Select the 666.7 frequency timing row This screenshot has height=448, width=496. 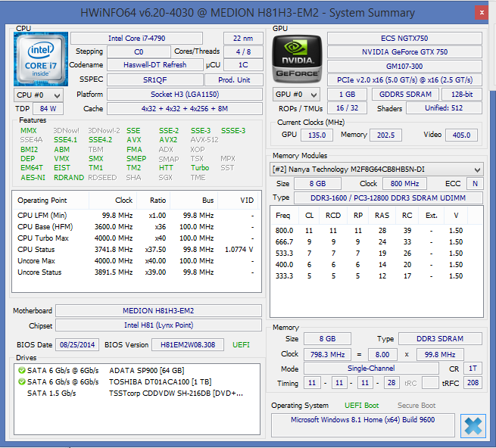[376, 242]
